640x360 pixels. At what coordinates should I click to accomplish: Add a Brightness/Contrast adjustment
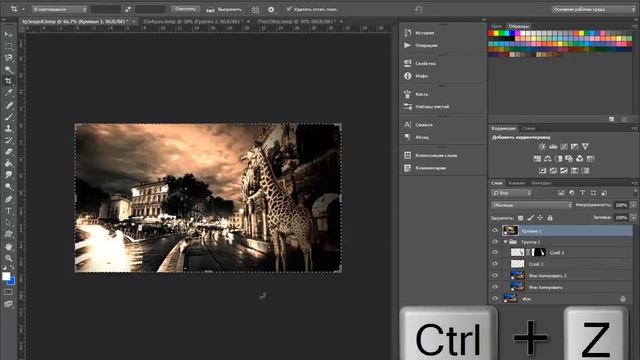click(542, 146)
